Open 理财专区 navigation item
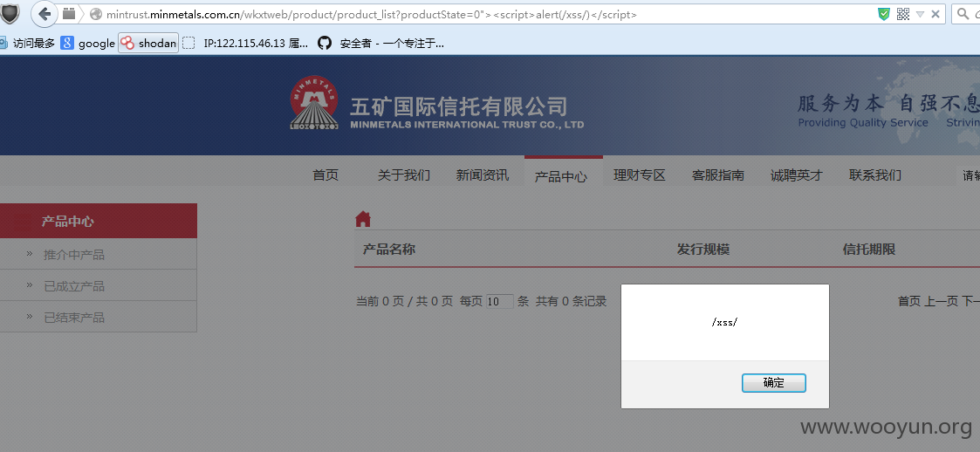This screenshot has height=452, width=980. point(640,175)
